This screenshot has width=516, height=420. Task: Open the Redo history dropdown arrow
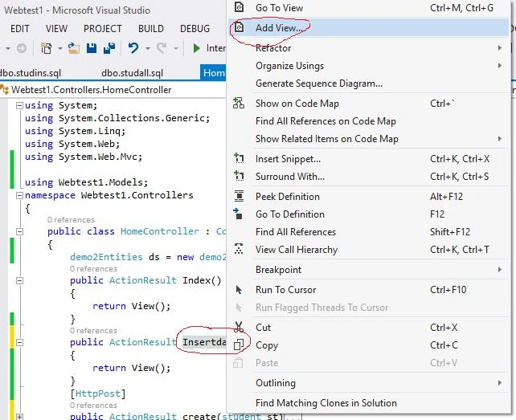point(176,48)
